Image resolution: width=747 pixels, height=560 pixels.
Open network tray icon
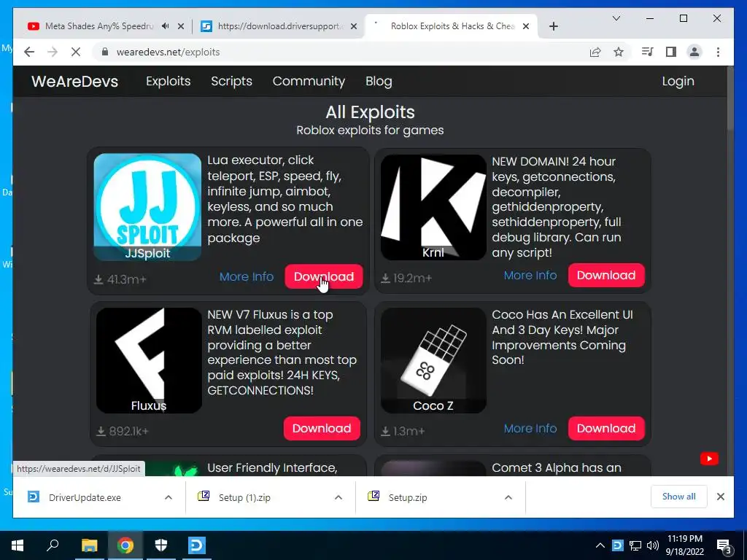[x=635, y=545]
